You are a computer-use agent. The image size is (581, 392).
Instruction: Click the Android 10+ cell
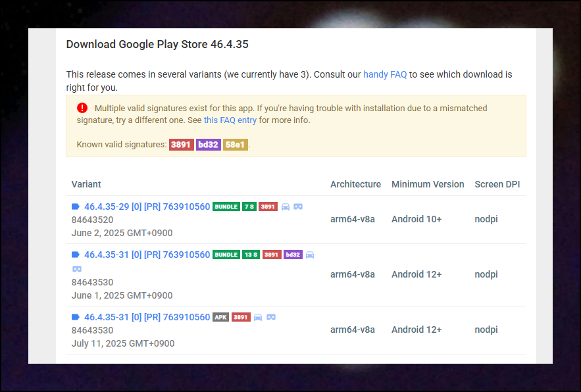[x=417, y=219]
